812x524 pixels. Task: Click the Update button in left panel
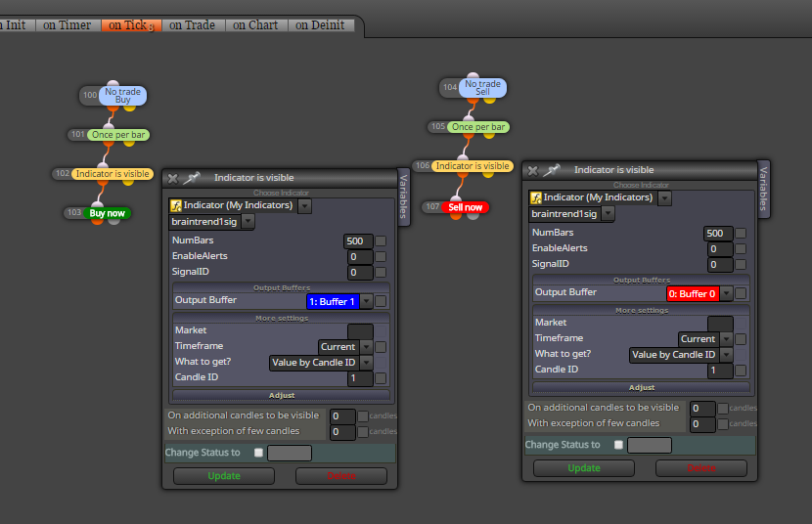click(224, 476)
